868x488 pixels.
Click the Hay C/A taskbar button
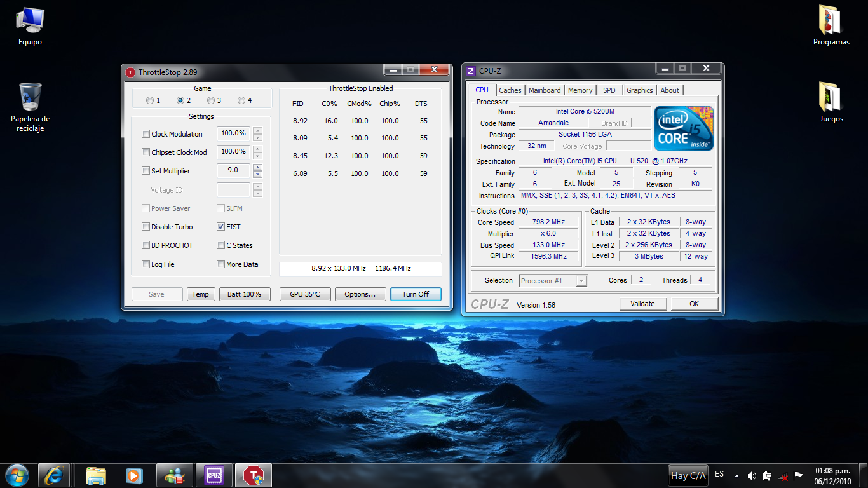point(688,475)
